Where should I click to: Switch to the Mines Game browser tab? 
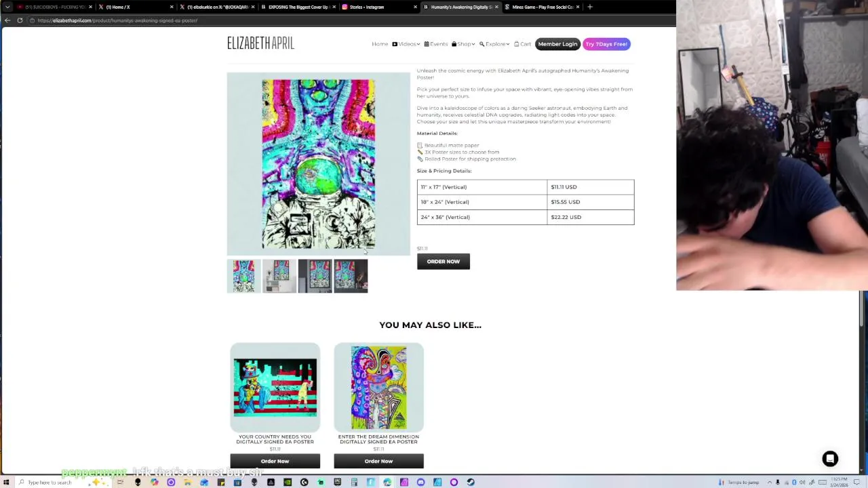point(542,7)
